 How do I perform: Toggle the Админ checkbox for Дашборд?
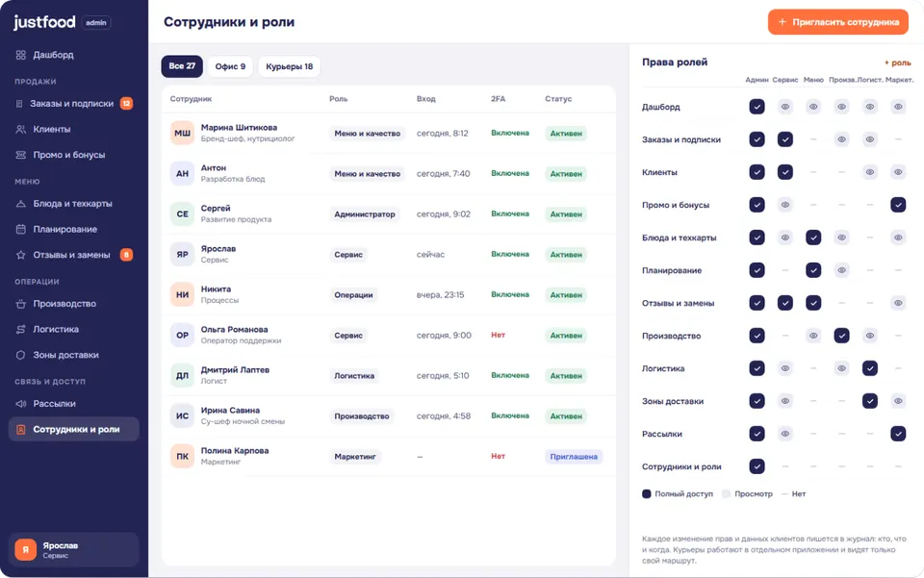pyautogui.click(x=757, y=107)
